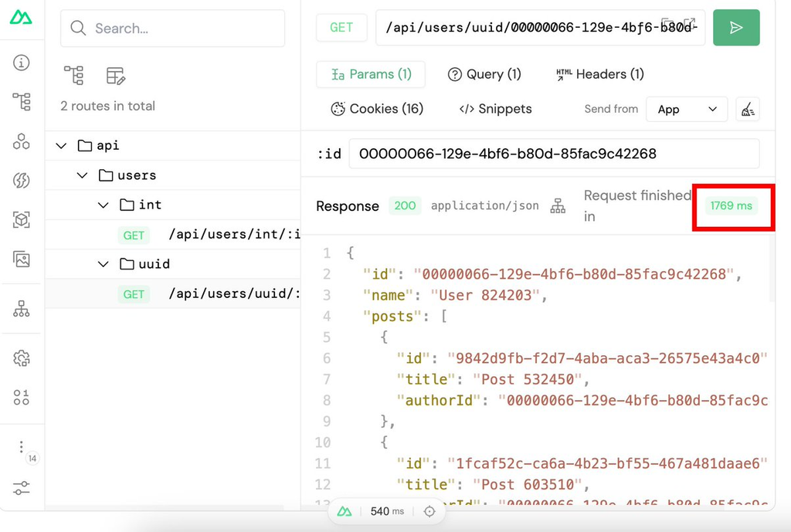
Task: Click the "Post 603510" title value
Action: [x=527, y=485]
